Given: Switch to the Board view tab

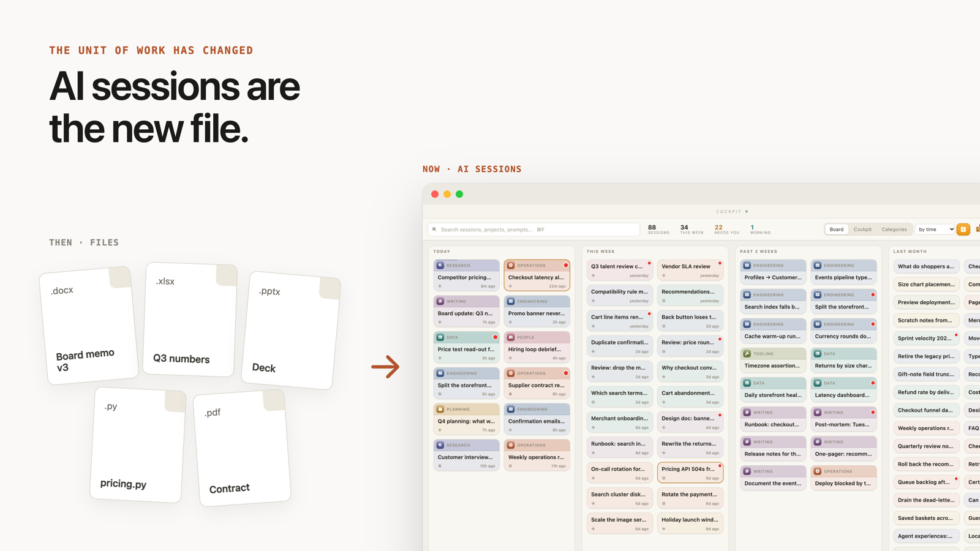Looking at the screenshot, I should [837, 230].
